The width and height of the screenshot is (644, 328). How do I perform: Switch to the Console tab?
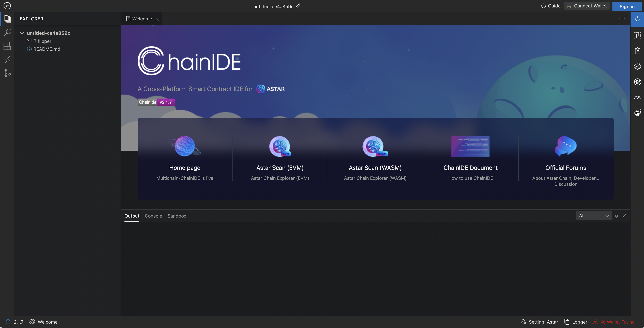click(x=153, y=216)
